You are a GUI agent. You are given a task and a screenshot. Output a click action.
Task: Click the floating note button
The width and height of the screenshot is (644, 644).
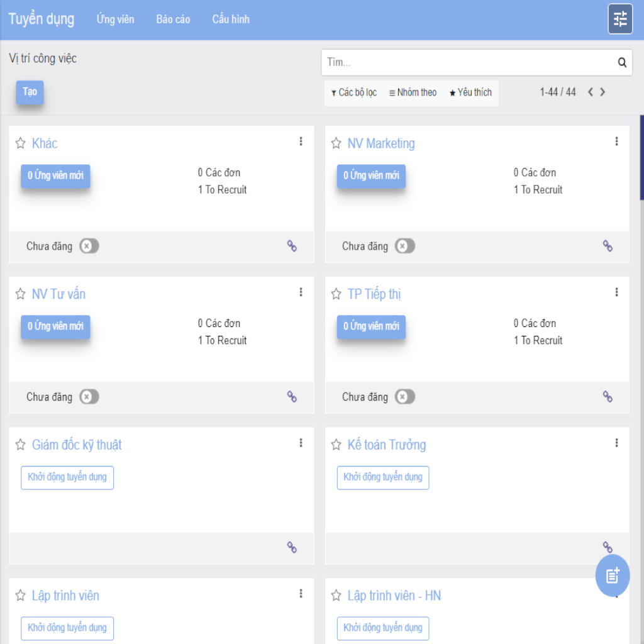pyautogui.click(x=612, y=575)
